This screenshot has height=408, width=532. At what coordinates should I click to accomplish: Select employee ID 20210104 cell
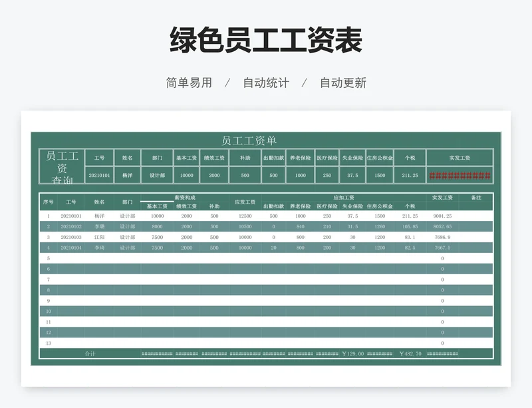(x=71, y=248)
